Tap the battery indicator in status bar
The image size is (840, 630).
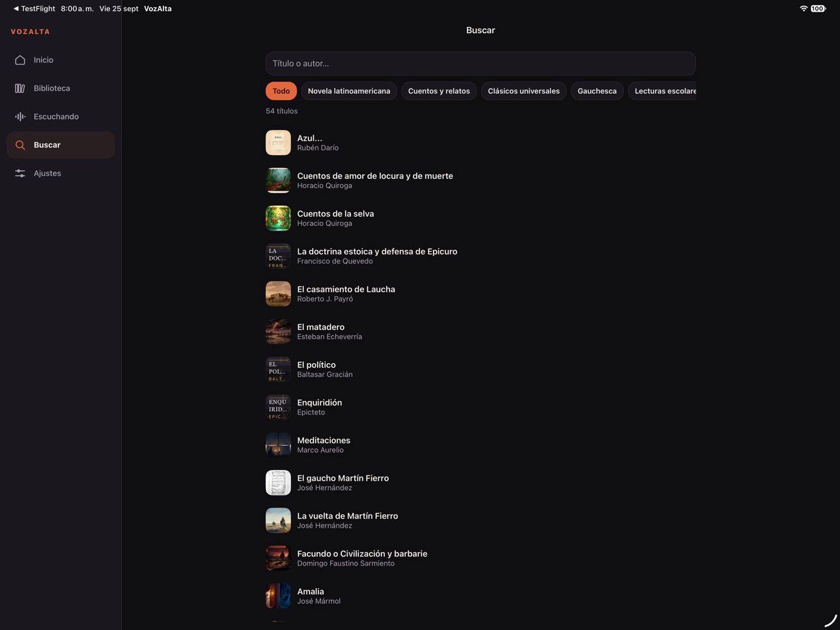click(x=818, y=8)
